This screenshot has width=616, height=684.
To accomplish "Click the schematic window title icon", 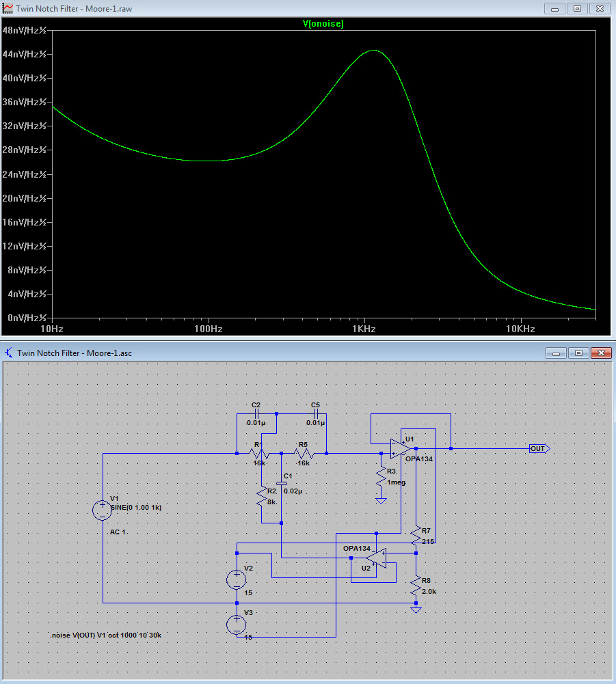I will [x=8, y=353].
